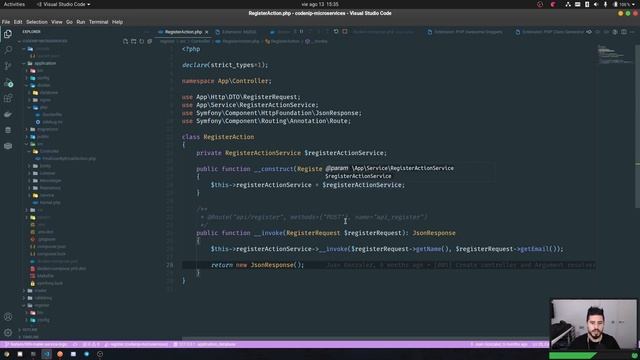Expand the OUTLINE section

click(x=29, y=330)
